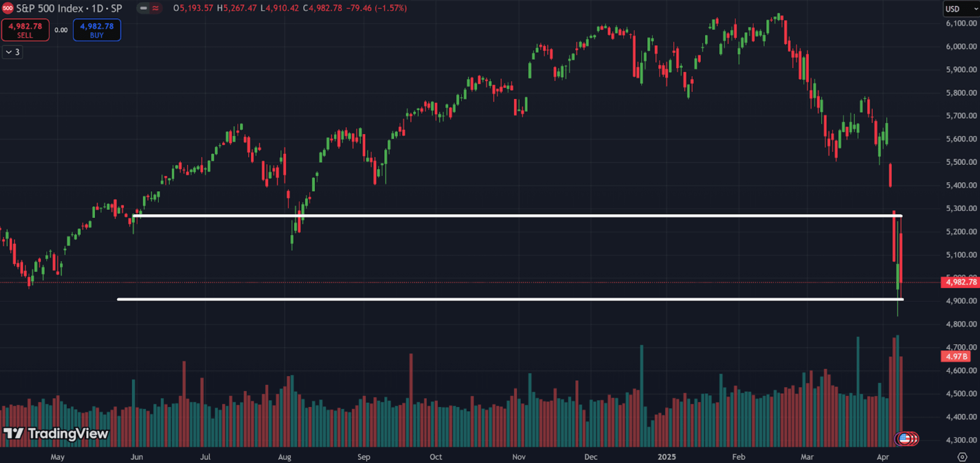980x463 pixels.
Task: Toggle the gray minus pill indicator
Action: coord(143,8)
